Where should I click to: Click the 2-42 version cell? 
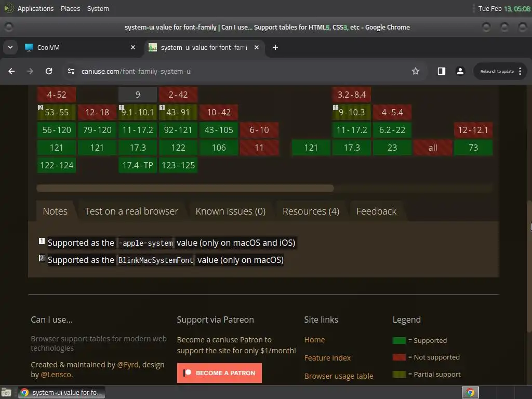pyautogui.click(x=178, y=95)
